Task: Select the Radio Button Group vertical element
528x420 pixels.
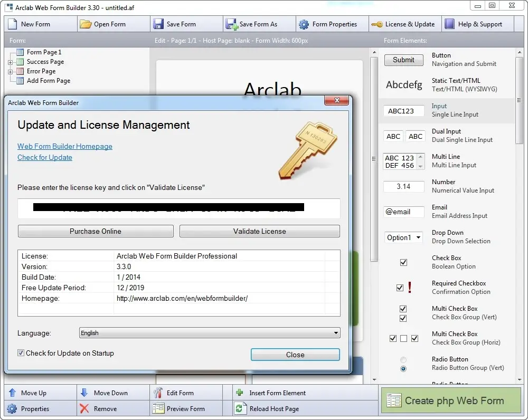Action: (x=403, y=364)
